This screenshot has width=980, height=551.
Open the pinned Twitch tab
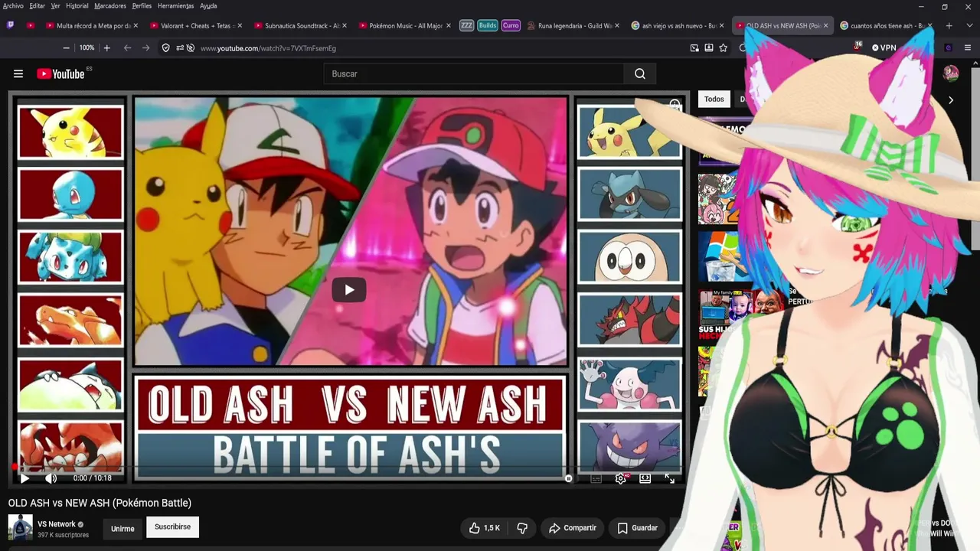tap(11, 25)
